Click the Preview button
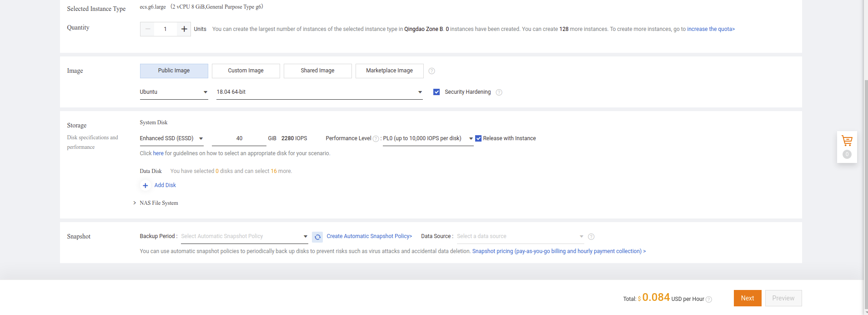Viewport: 868px width, 315px height. (x=783, y=298)
